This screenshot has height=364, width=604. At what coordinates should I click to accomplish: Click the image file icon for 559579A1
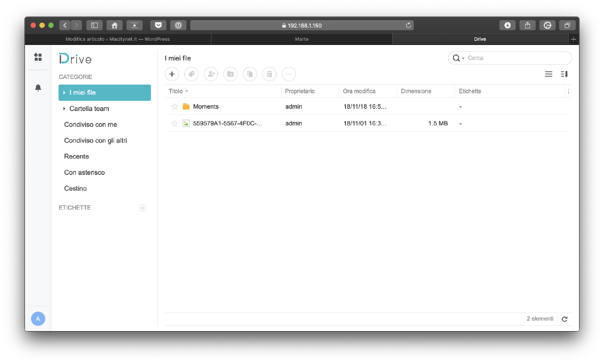point(186,123)
